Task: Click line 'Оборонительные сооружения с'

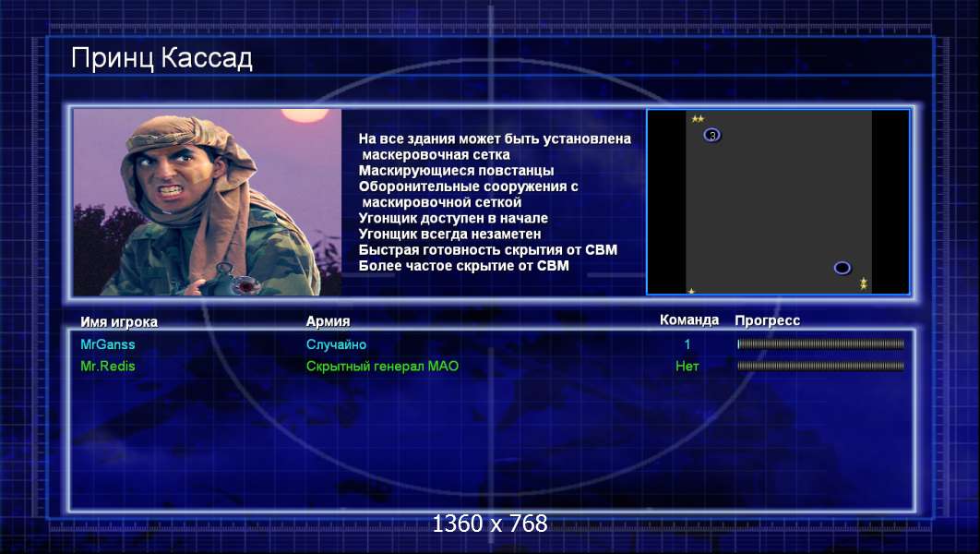Action: (468, 187)
